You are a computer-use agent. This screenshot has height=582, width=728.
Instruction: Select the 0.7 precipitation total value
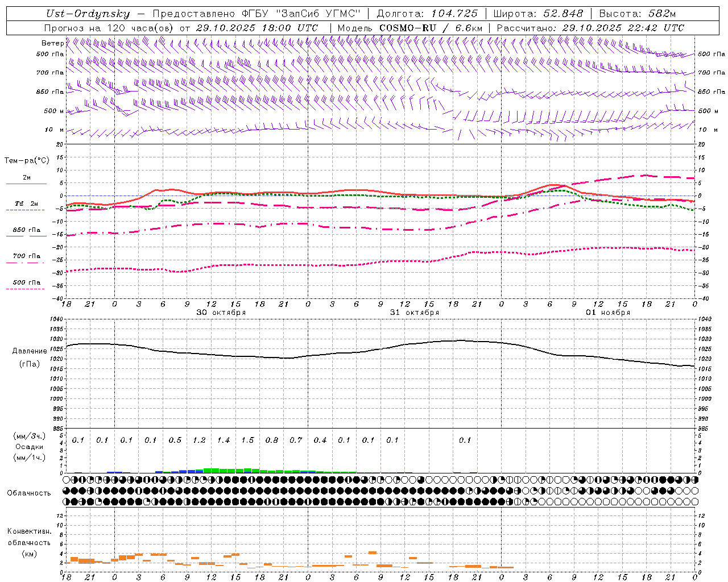[x=296, y=440]
